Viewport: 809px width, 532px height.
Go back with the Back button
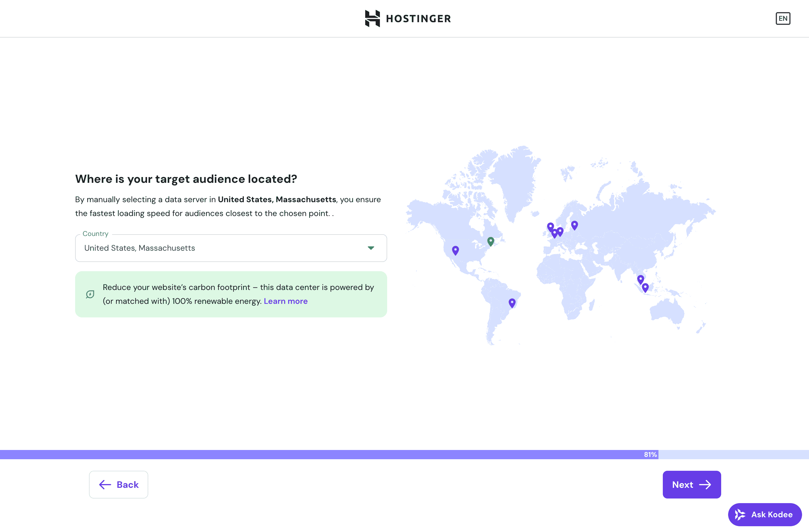tap(119, 484)
